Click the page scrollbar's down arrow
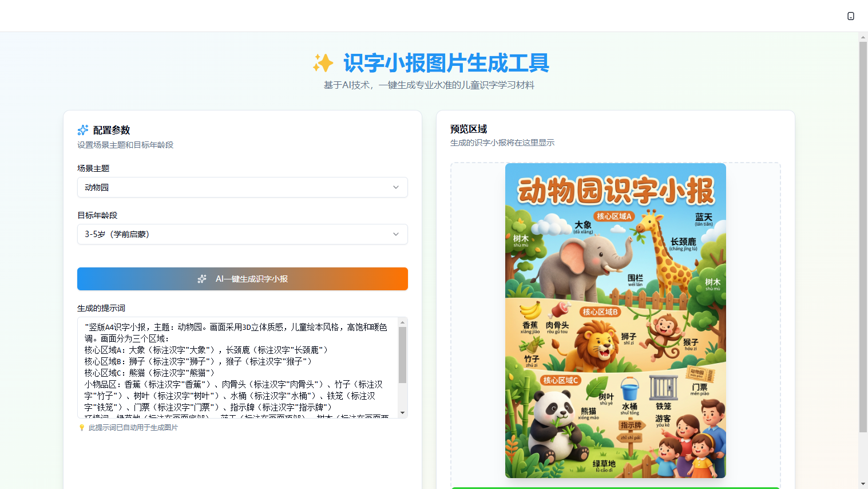 [x=863, y=484]
